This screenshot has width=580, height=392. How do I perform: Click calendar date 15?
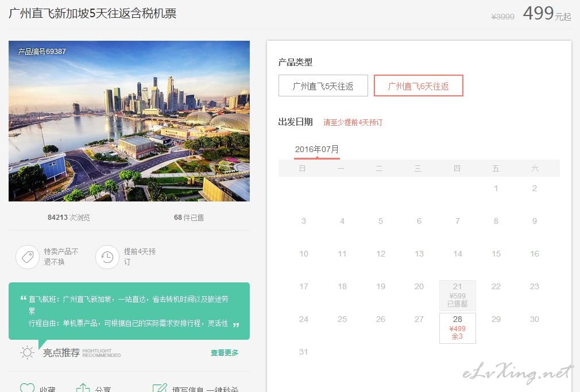click(x=496, y=254)
